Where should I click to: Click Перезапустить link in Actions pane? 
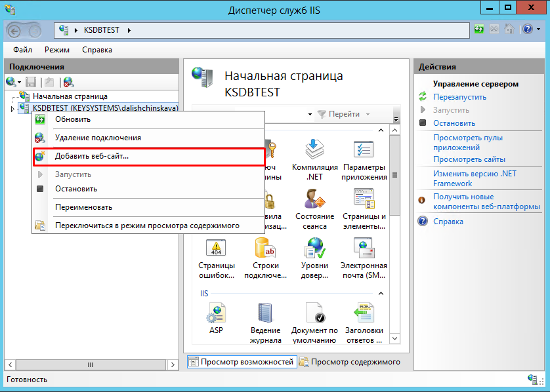[459, 97]
